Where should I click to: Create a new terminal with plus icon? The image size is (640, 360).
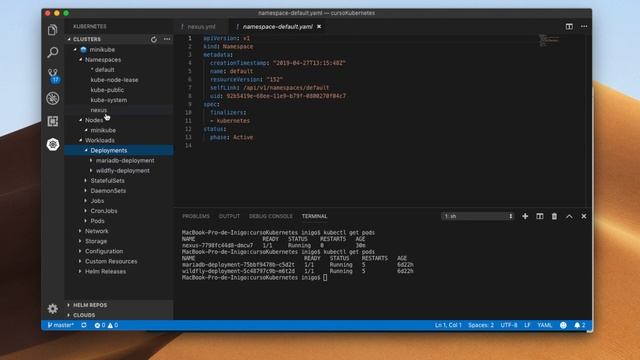tap(525, 216)
